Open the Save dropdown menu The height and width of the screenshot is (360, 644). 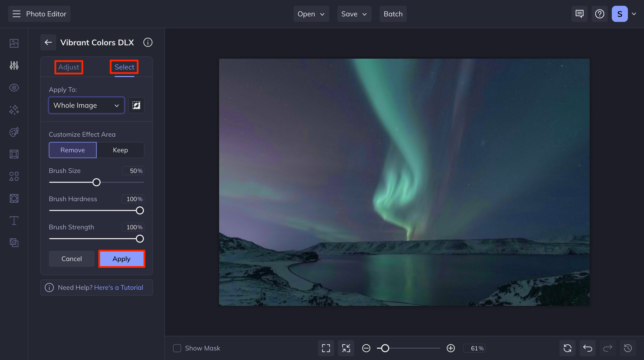(354, 14)
